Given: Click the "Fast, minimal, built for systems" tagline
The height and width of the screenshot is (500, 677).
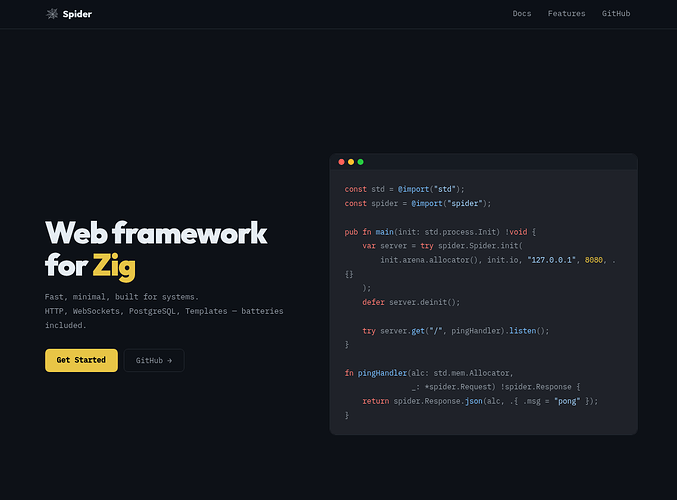Looking at the screenshot, I should pos(122,297).
